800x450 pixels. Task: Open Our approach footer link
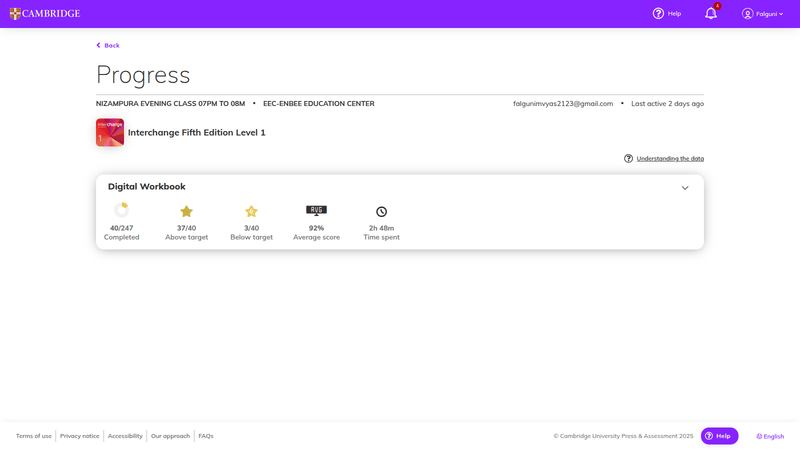[170, 436]
